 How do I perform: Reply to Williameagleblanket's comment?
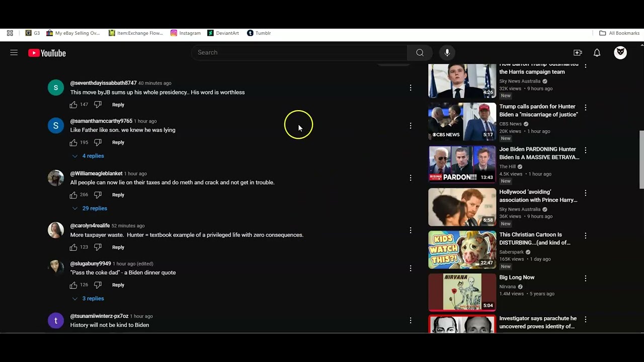coord(118,195)
